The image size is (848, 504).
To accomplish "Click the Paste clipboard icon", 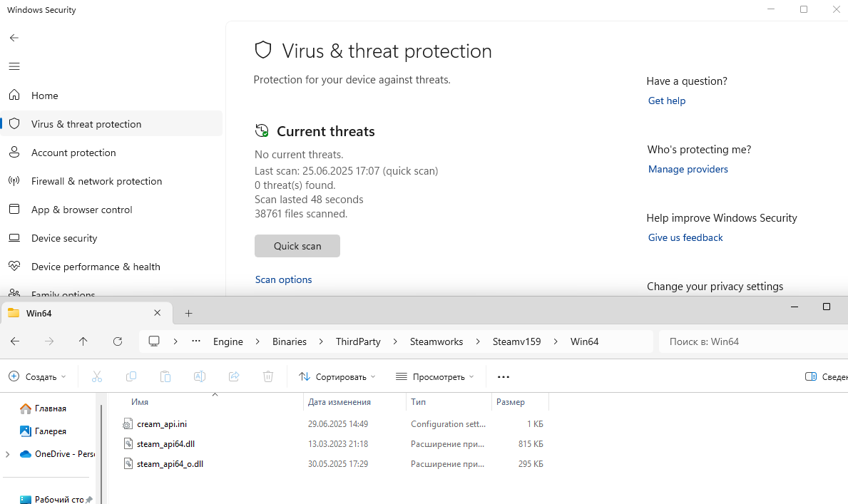I will pos(165,377).
